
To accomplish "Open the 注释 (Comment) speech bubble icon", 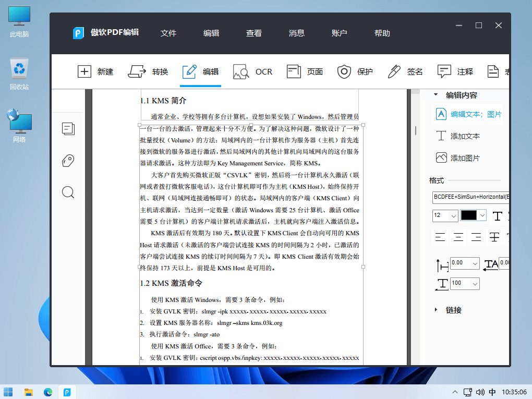I will (x=444, y=71).
